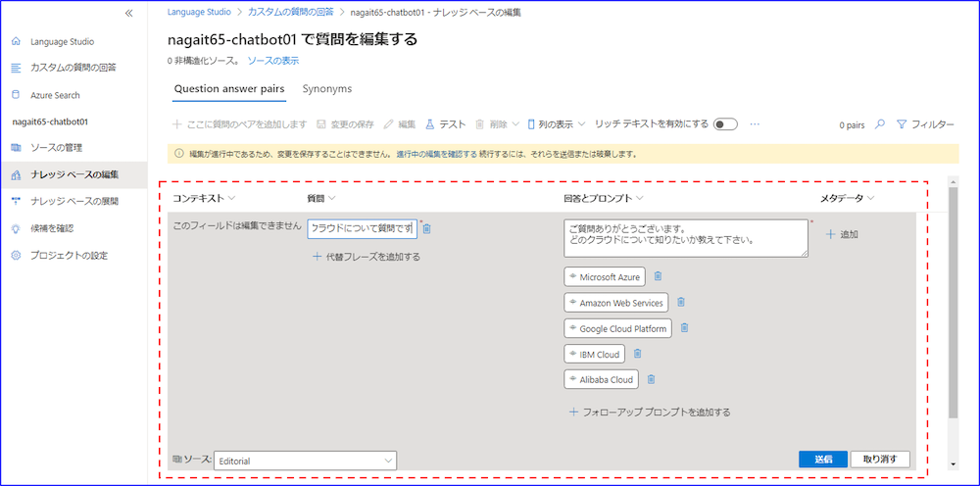980x486 pixels.
Task: Delete the IBM Cloud prompt
Action: 638,354
